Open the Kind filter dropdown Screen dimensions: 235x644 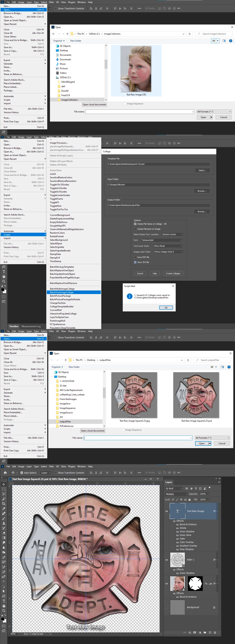(x=174, y=489)
